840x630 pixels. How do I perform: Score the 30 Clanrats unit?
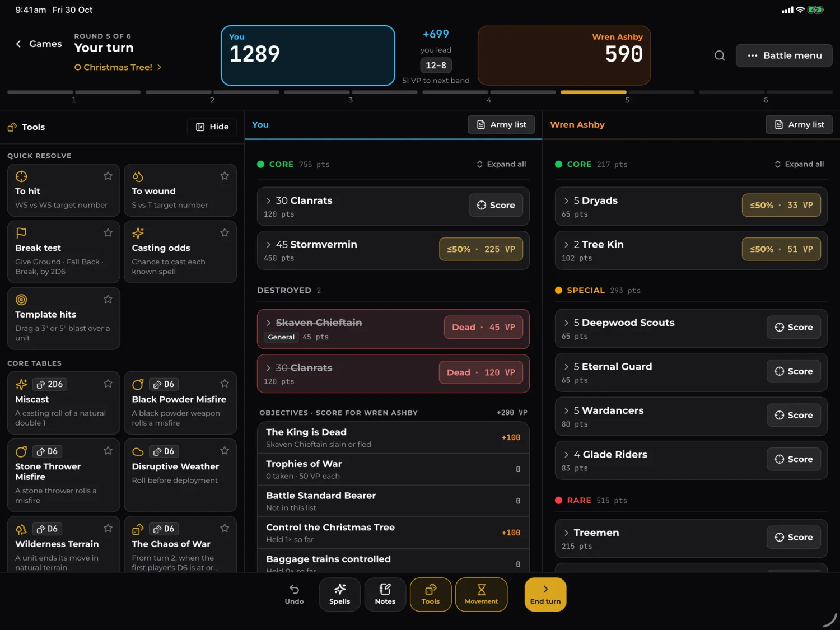[496, 206]
